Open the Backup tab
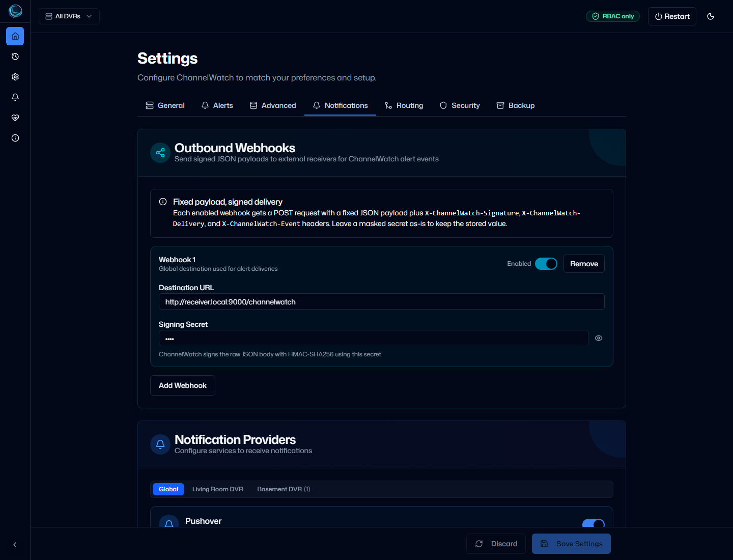The image size is (733, 560). click(516, 105)
